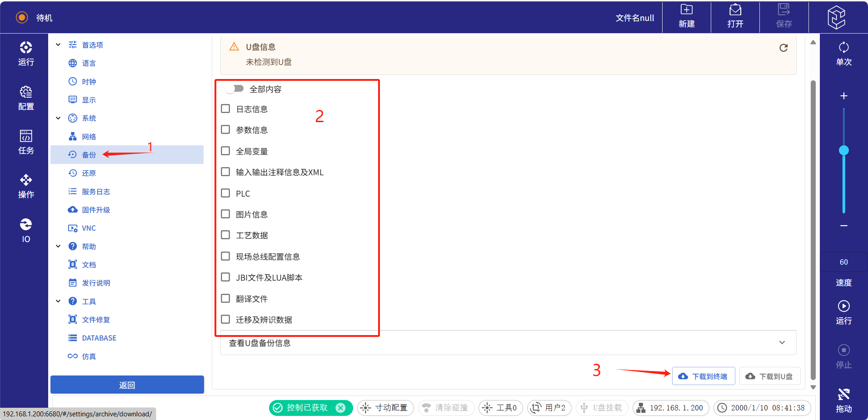The width and height of the screenshot is (868, 420).
Task: Click the 新建 new file icon
Action: pyautogui.click(x=686, y=16)
